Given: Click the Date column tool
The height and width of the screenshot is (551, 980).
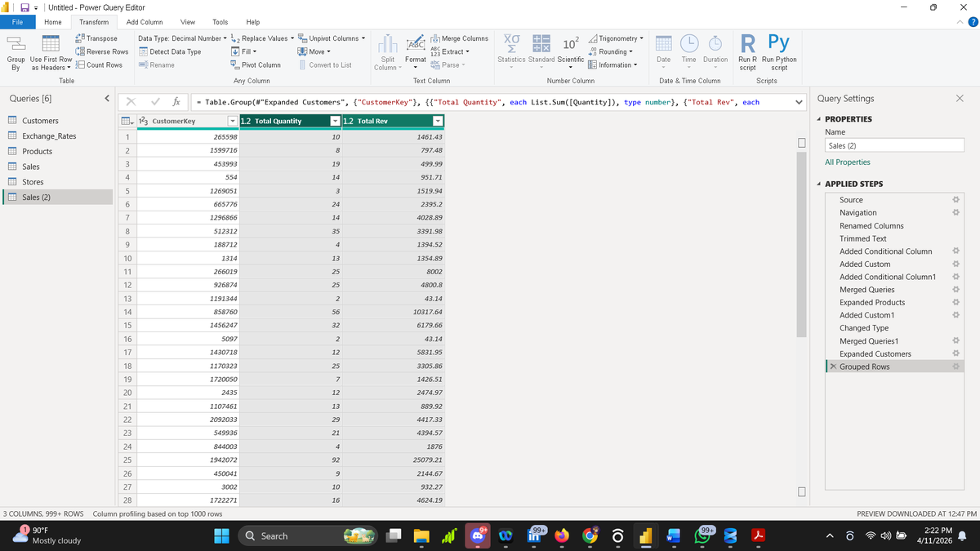Looking at the screenshot, I should (x=663, y=44).
